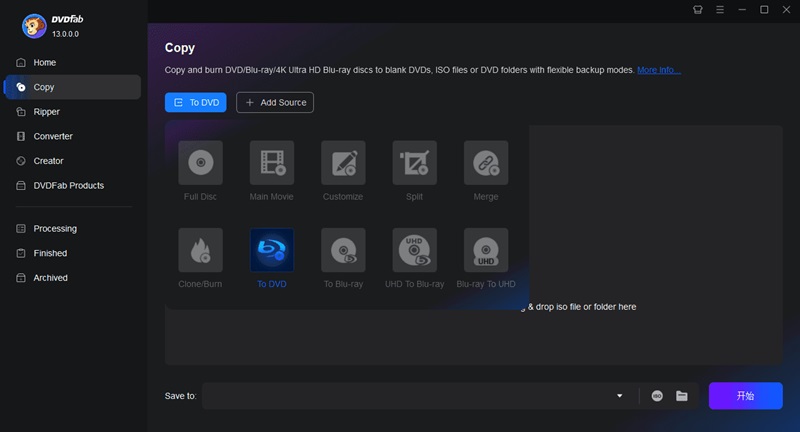
Task: Open the Creator module
Action: click(72, 161)
